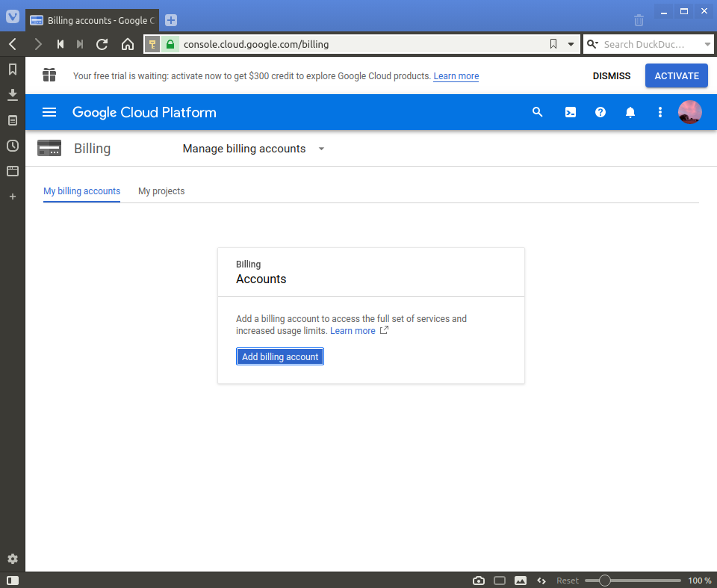Viewport: 717px width, 588px height.
Task: Activate Cloud Shell
Action: [570, 112]
